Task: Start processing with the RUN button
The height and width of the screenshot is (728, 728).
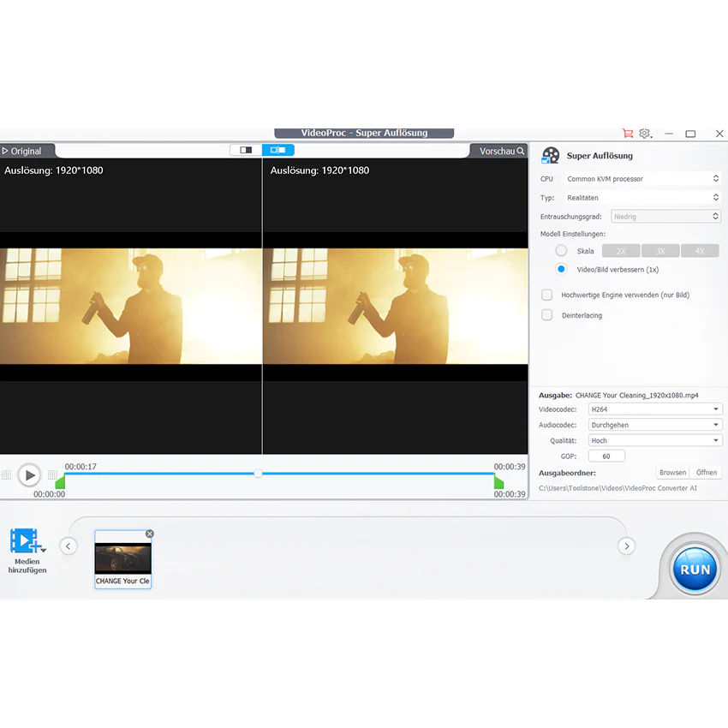Action: pos(695,570)
